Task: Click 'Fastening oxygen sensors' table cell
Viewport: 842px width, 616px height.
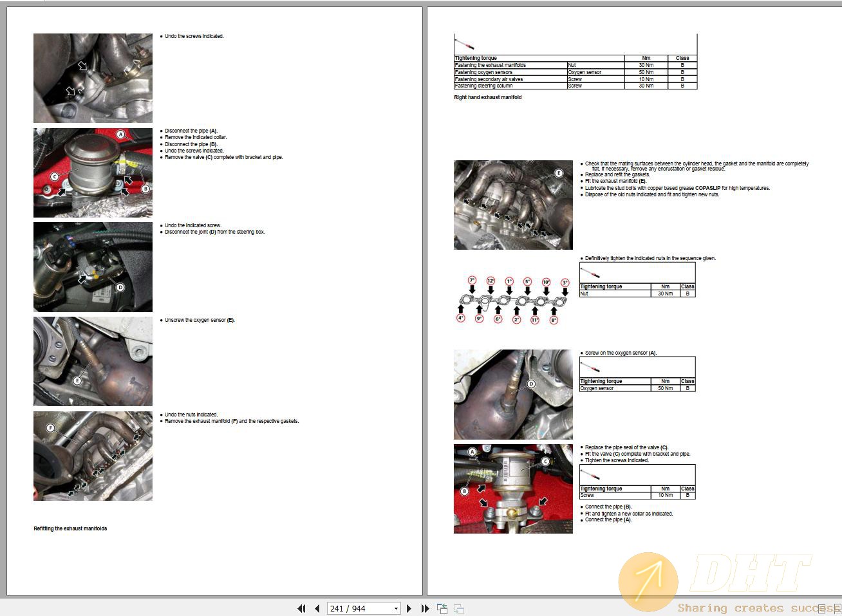Action: (510, 72)
